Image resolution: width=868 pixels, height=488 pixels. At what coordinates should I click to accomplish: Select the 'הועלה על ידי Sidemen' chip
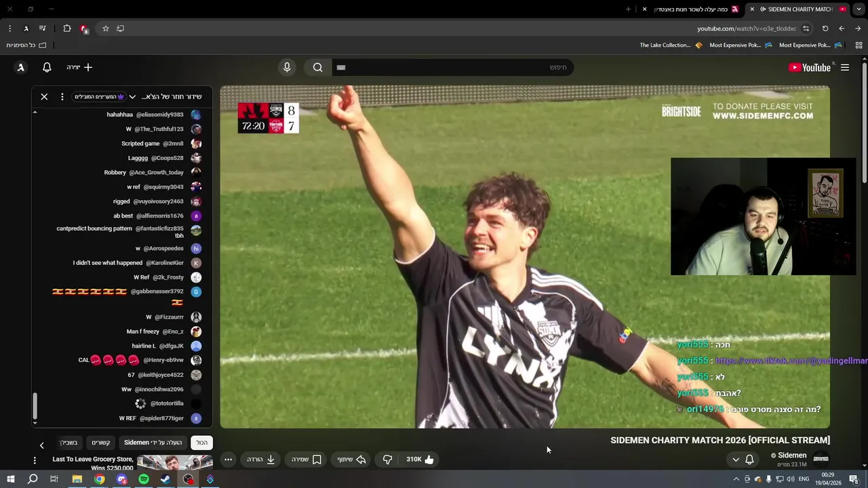153,443
